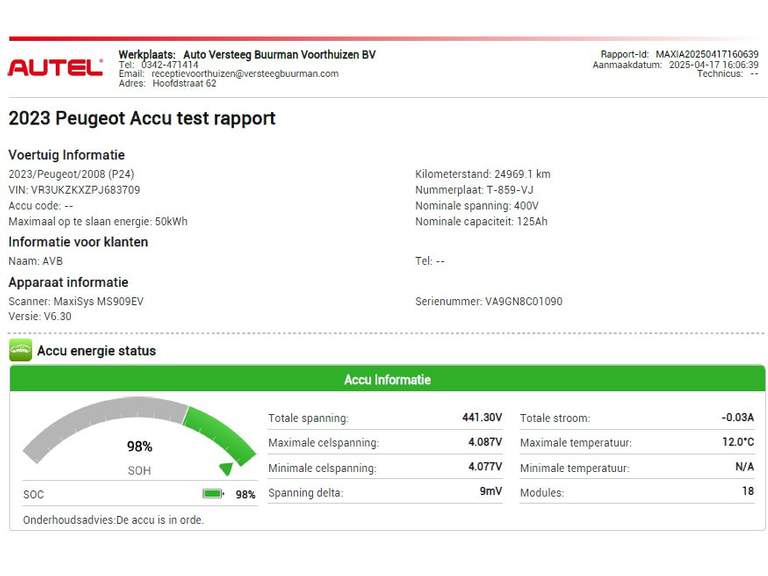Select the Modules count 18
Screen dimensions: 768x576
click(x=747, y=492)
